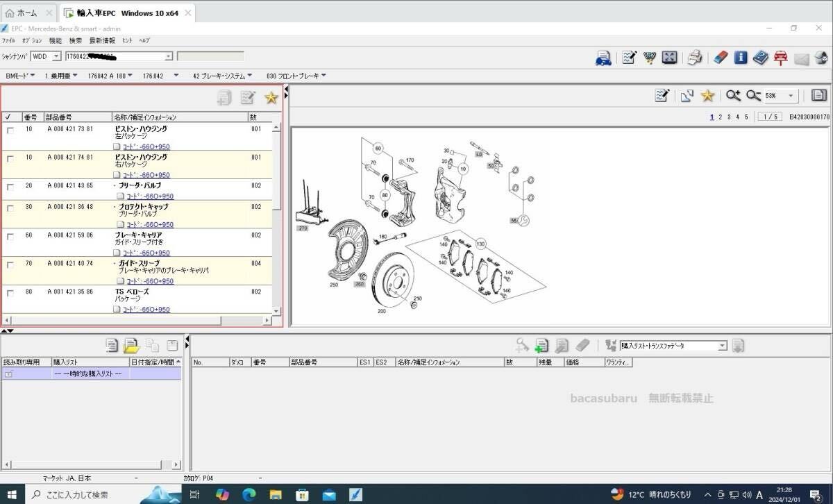Click the shopping cart icon in the top toolbar
833x504 pixels.
(649, 57)
